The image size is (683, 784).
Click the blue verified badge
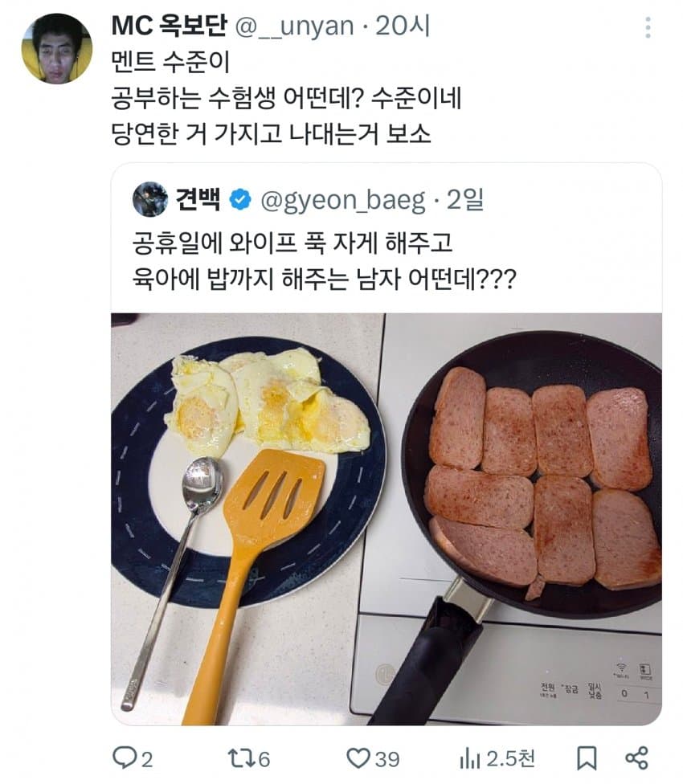239,200
